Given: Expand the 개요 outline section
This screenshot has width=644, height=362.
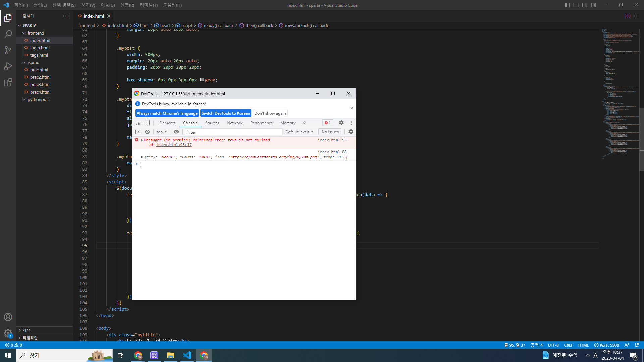Looking at the screenshot, I should (45, 330).
